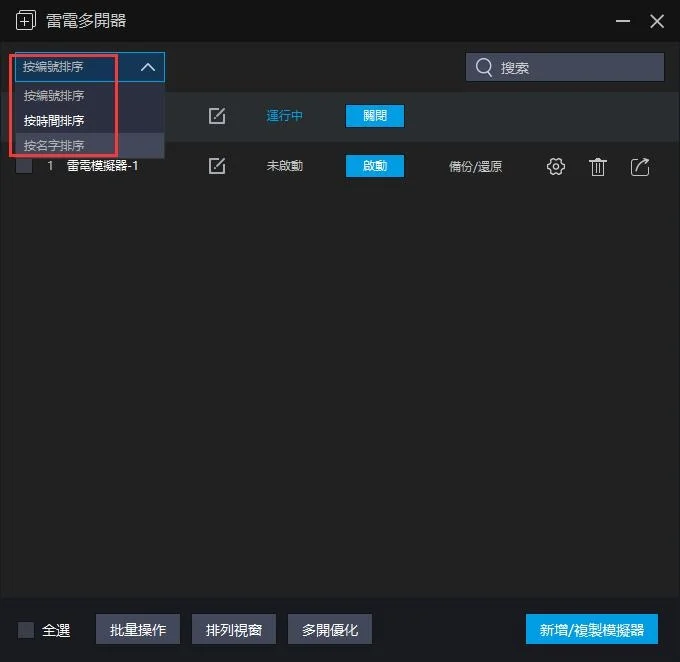The height and width of the screenshot is (662, 680).
Task: Tick the checkbox for 雷電模擬器-1
Action: coord(24,166)
